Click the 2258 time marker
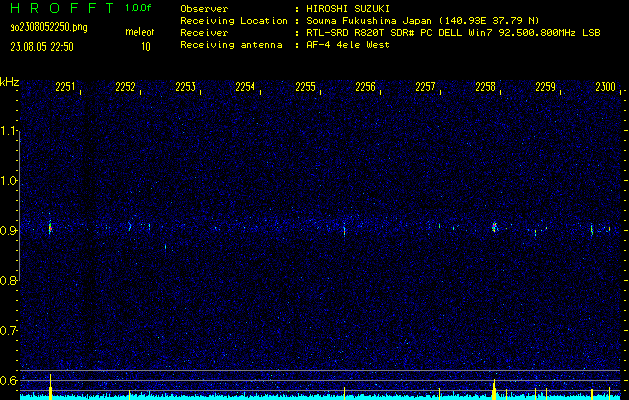 (x=486, y=87)
